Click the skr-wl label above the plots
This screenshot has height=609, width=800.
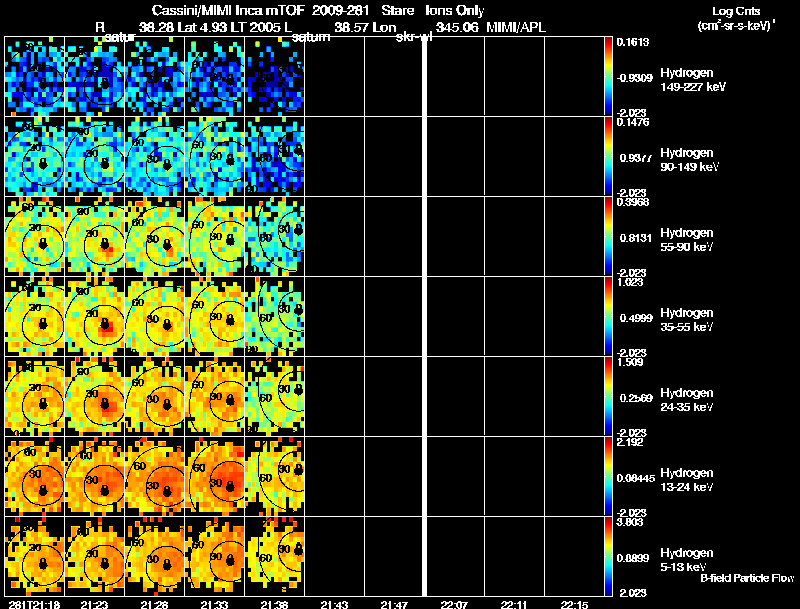pos(414,37)
